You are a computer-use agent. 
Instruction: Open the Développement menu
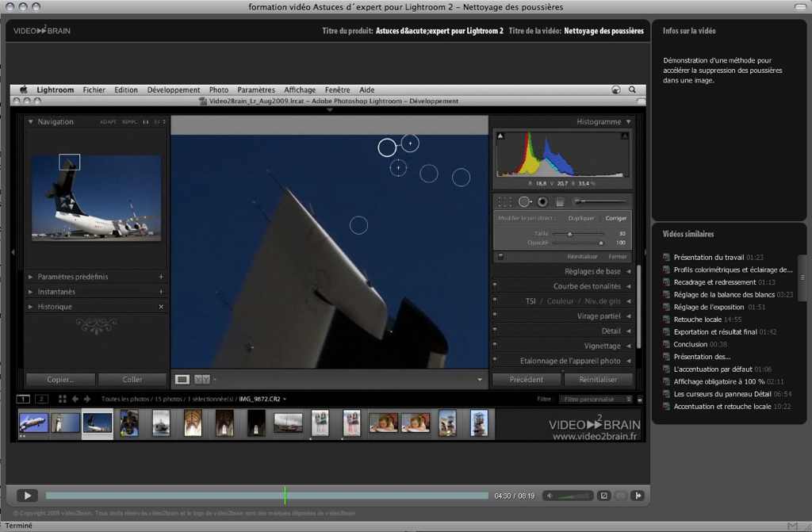[x=174, y=90]
